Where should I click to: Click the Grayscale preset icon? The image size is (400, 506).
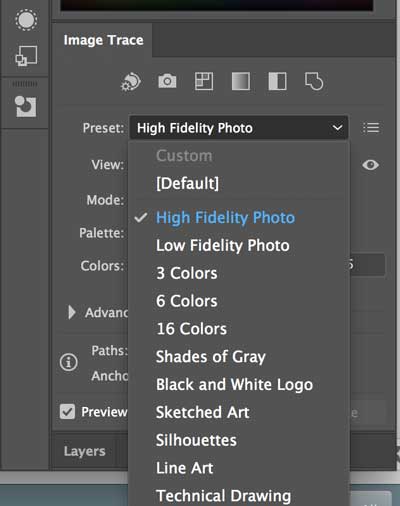point(241,81)
